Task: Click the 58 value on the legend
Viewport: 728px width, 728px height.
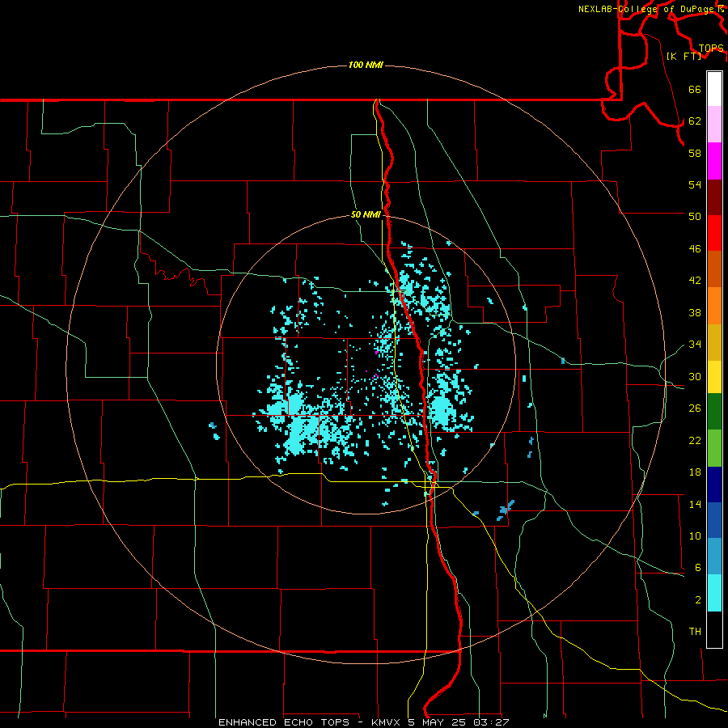Action: tap(695, 153)
